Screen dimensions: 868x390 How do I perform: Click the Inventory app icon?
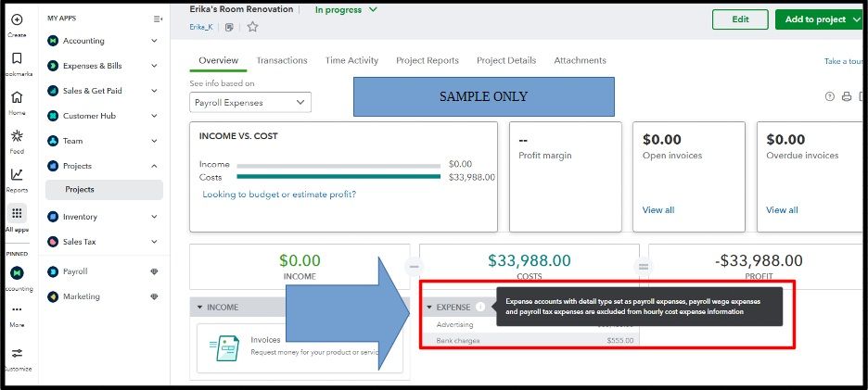pos(53,217)
